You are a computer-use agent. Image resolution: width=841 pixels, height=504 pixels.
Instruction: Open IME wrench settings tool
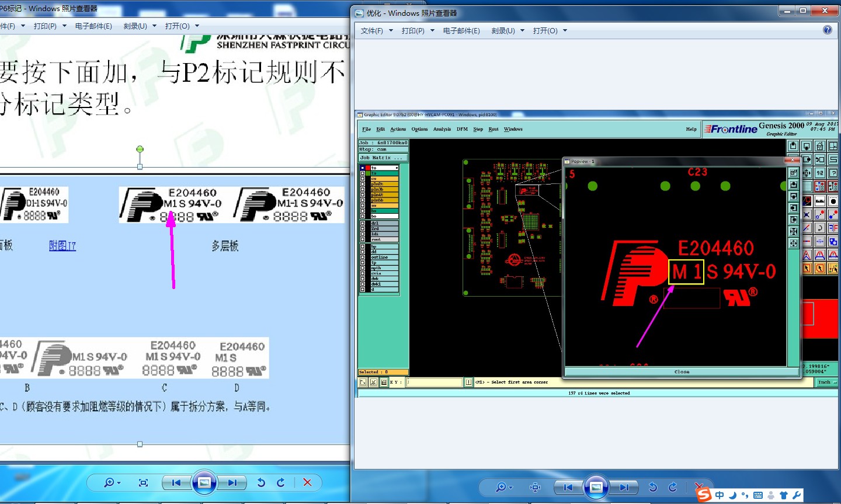click(797, 495)
